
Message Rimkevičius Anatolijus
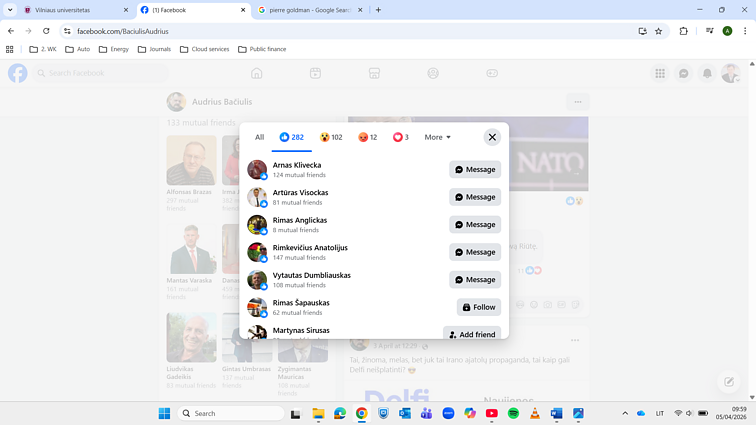pyautogui.click(x=475, y=252)
